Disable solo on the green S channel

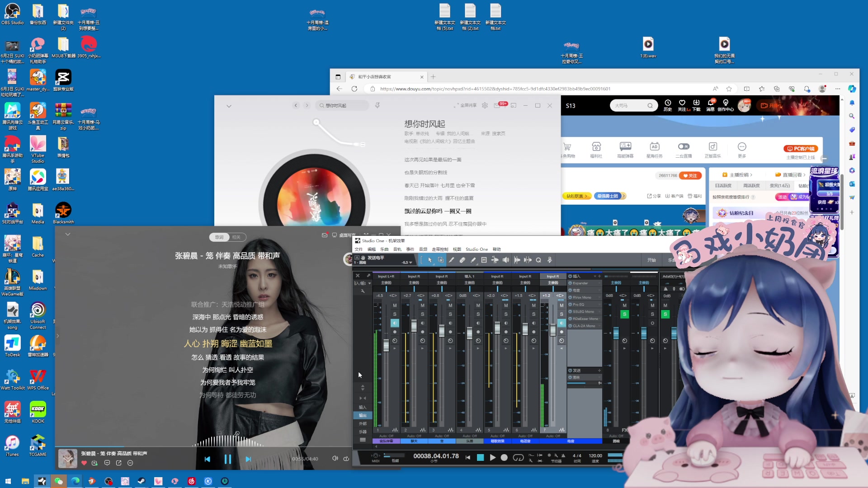[x=624, y=314]
